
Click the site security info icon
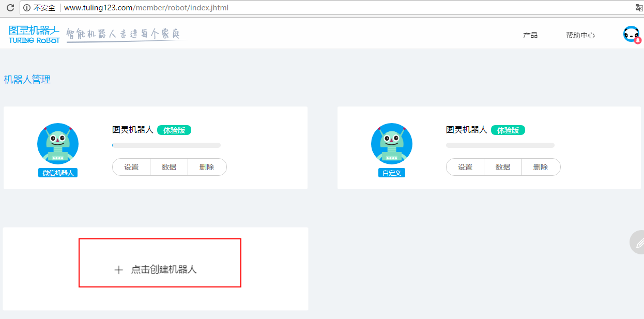tap(27, 8)
